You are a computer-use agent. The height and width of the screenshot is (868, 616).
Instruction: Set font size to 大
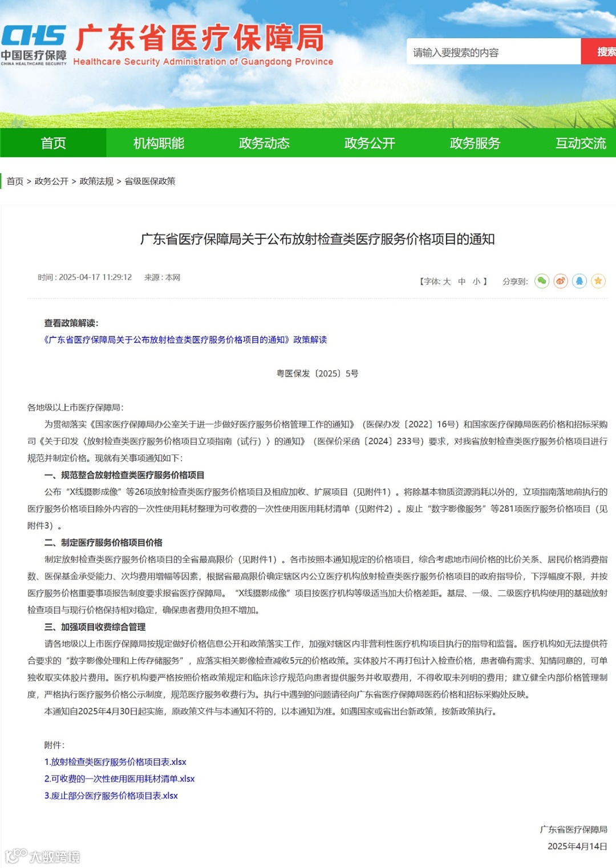(x=447, y=282)
